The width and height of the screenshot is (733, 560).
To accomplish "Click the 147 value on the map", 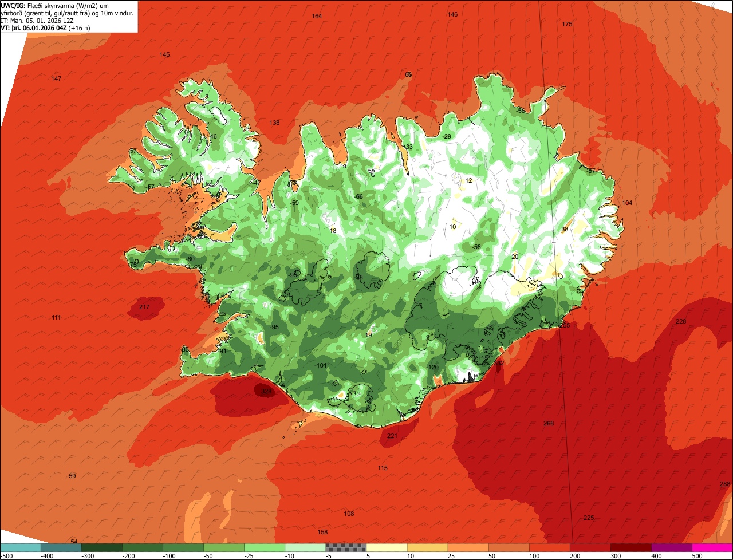I will [x=56, y=78].
